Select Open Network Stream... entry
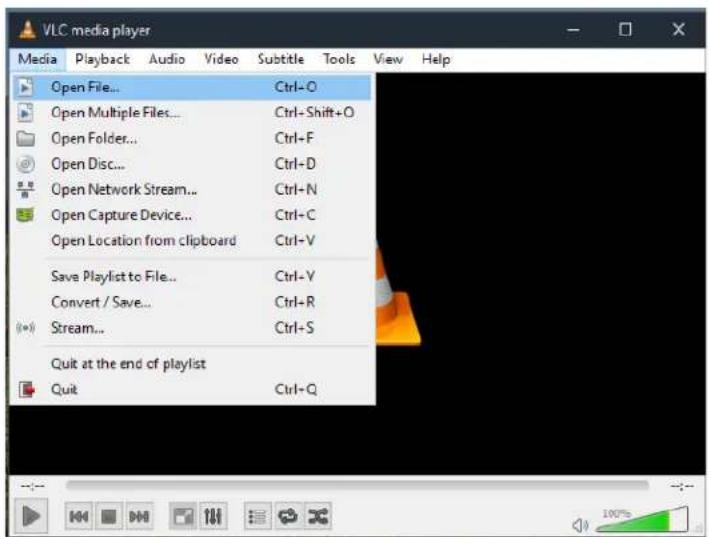Viewport: 709px width, 537px height. tap(192, 189)
